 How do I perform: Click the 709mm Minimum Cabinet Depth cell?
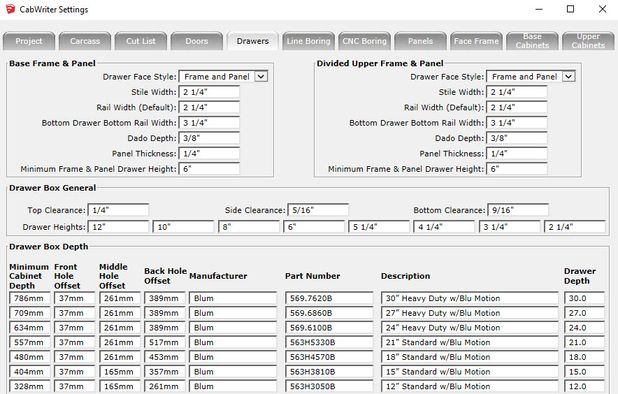(30, 313)
